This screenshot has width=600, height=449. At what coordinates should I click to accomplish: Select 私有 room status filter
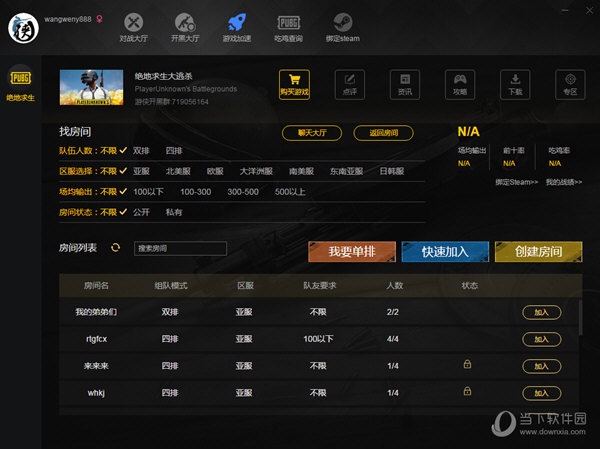(x=174, y=212)
